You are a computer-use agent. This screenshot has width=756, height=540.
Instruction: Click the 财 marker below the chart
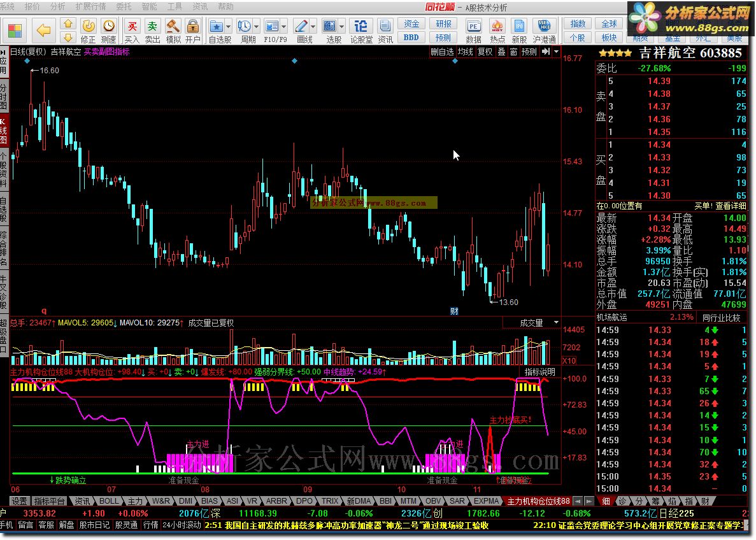point(454,311)
